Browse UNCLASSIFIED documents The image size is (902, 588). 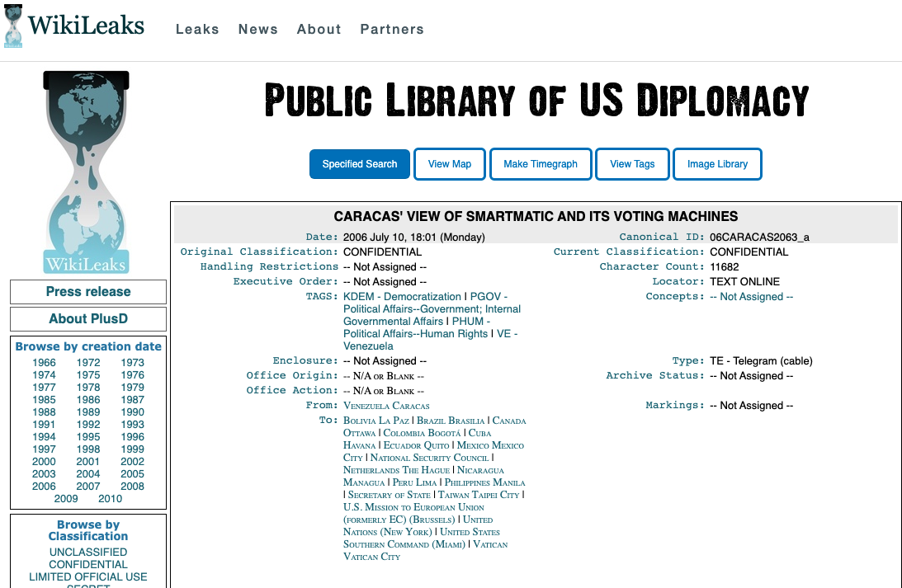coord(88,552)
